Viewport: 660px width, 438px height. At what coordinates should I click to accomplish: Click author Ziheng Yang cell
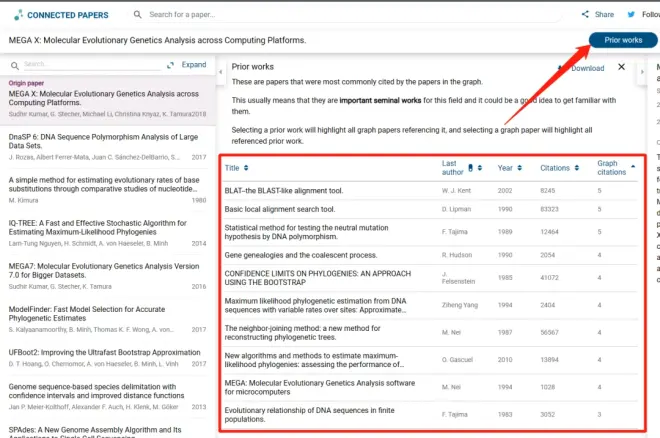tap(460, 305)
